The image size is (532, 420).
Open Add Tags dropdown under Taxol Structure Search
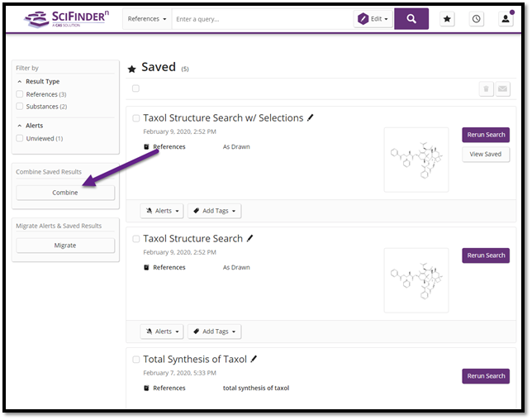(215, 332)
